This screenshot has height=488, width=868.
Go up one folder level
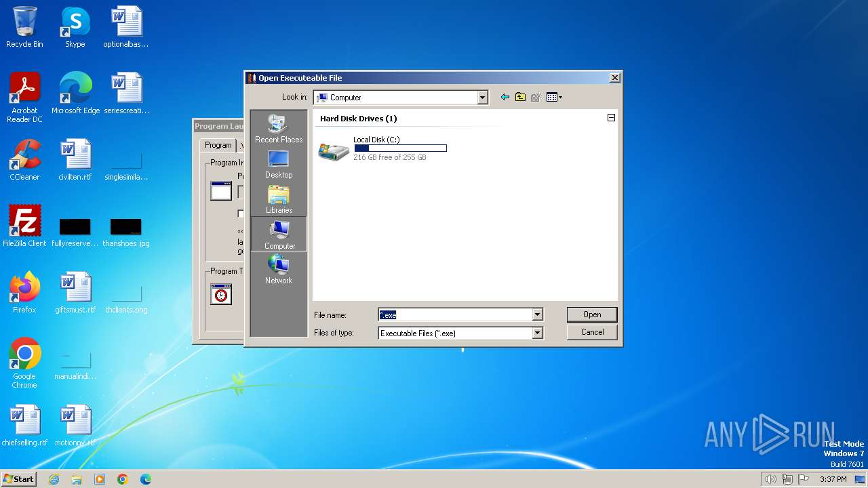coord(520,98)
